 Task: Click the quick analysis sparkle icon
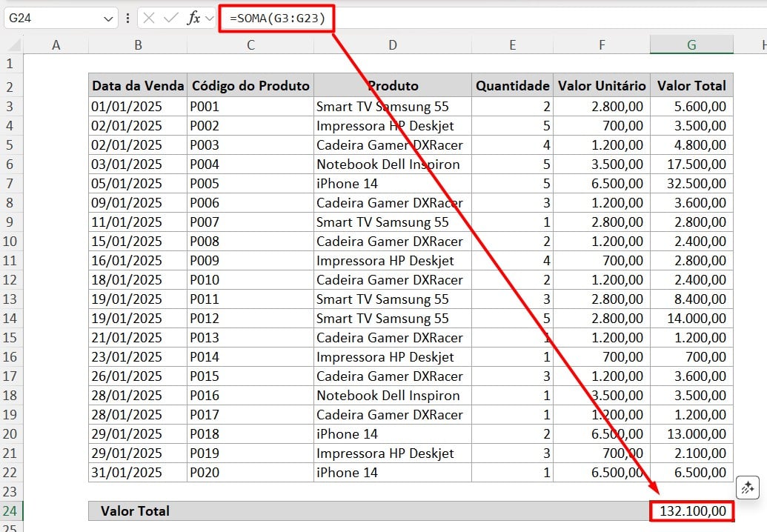(748, 488)
